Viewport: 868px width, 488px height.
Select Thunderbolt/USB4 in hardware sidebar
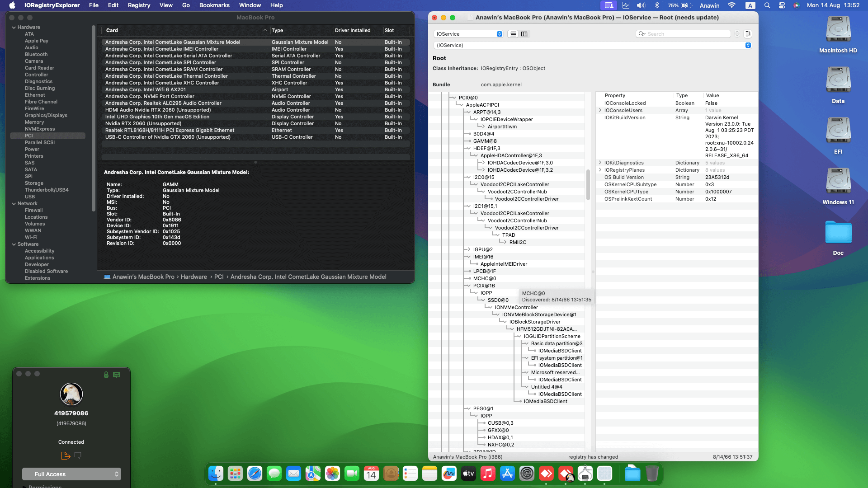(47, 190)
